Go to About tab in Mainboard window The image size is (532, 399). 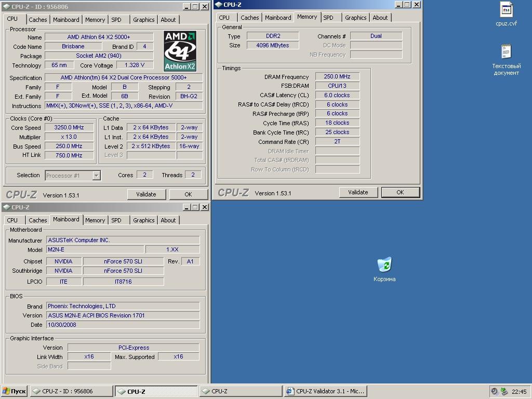[x=168, y=220]
